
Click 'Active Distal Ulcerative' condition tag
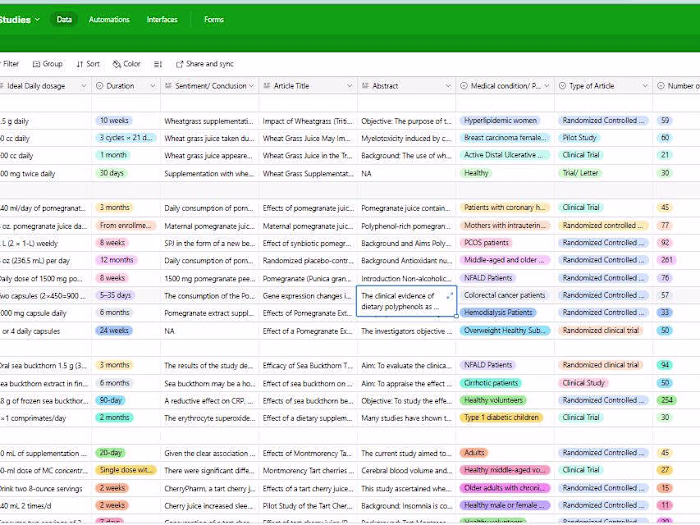(x=505, y=155)
